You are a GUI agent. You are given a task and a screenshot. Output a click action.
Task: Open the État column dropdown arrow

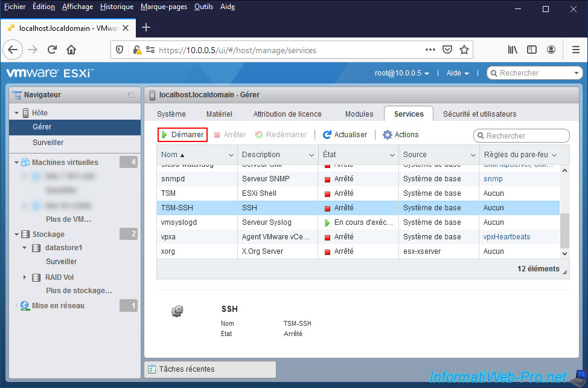coord(392,155)
